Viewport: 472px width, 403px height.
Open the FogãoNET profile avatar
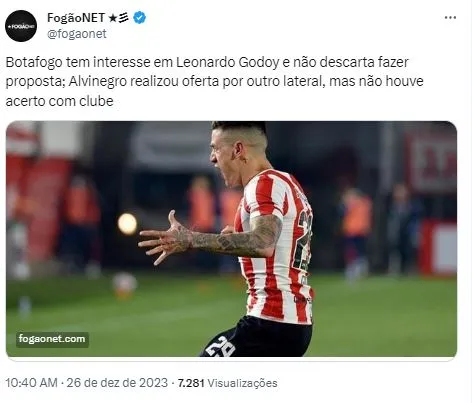(x=21, y=26)
